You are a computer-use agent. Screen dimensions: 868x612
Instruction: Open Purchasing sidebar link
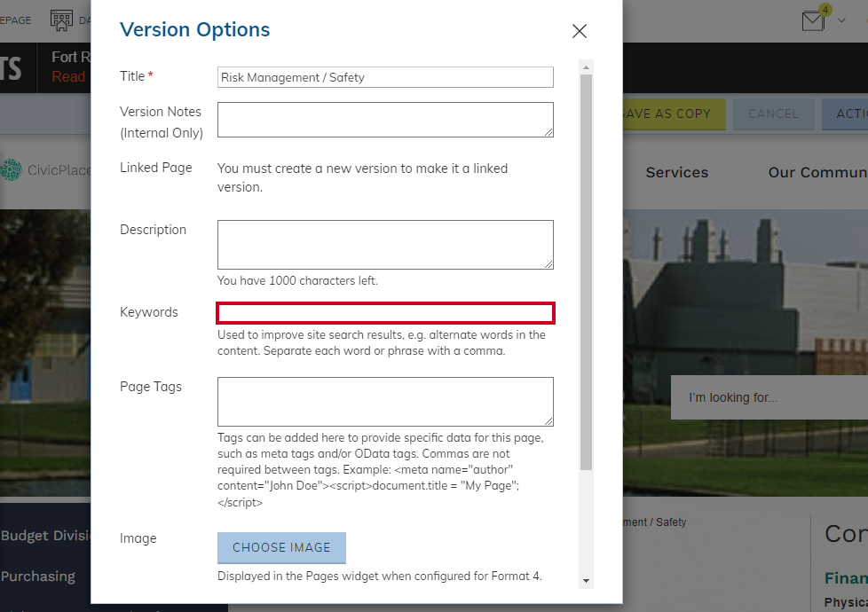coord(37,577)
